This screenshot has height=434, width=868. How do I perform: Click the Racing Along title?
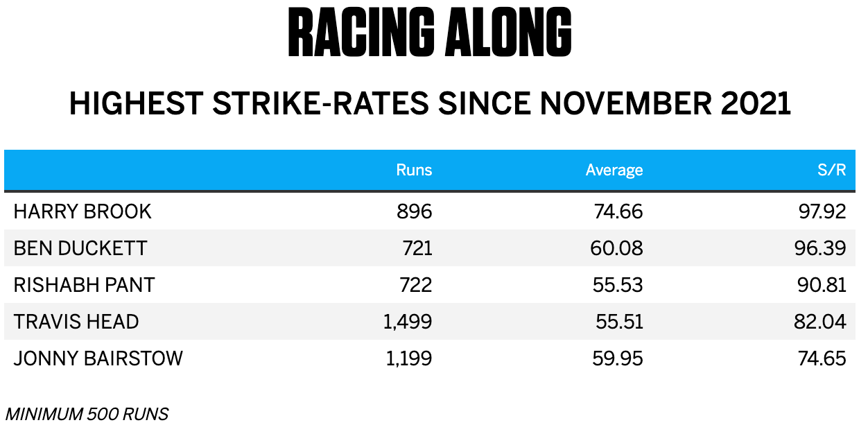[430, 35]
